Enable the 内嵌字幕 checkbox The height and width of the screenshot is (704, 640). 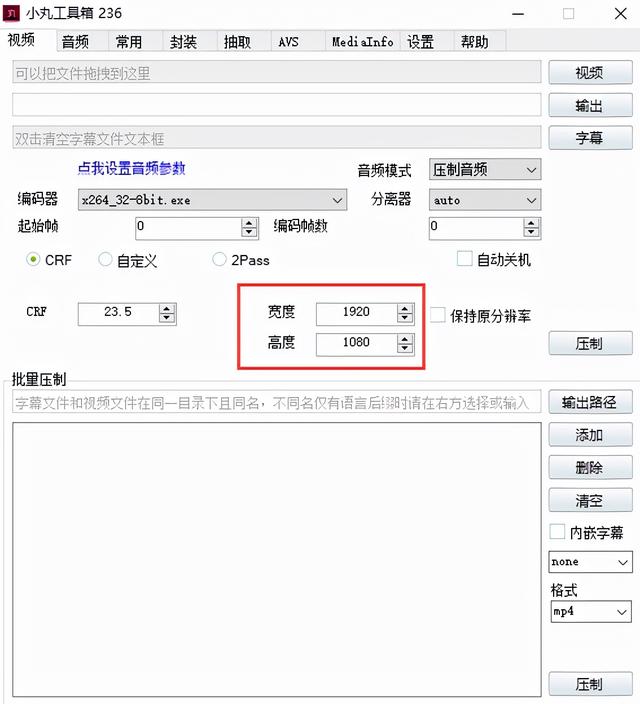coord(557,532)
